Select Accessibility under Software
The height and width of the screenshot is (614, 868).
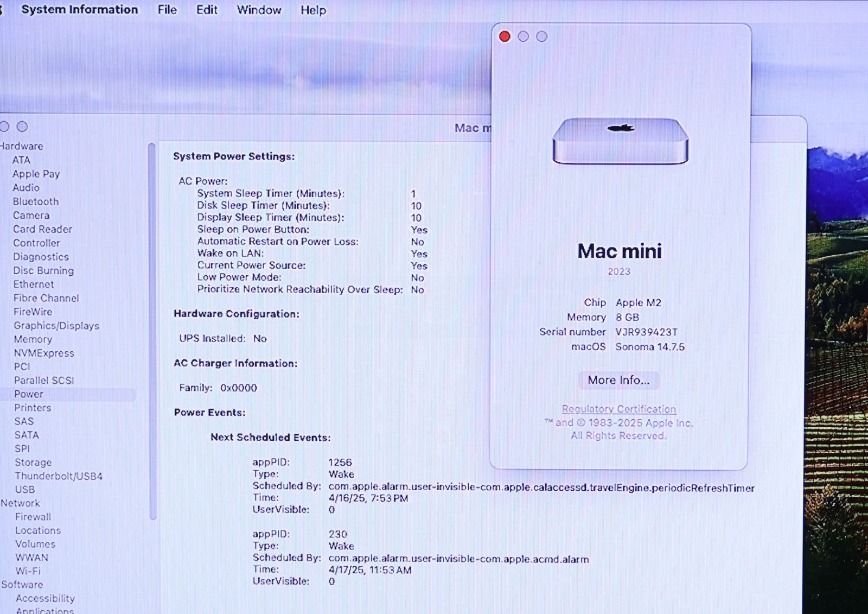coord(45,598)
